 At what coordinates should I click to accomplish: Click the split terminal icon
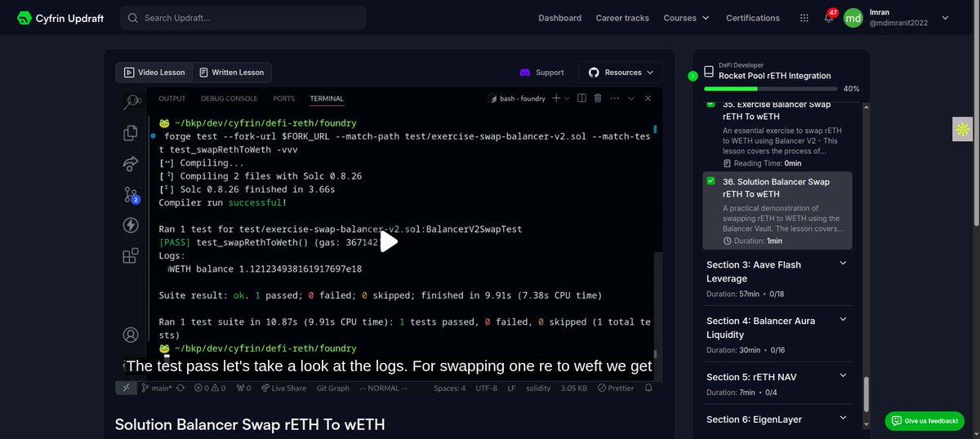(581, 98)
